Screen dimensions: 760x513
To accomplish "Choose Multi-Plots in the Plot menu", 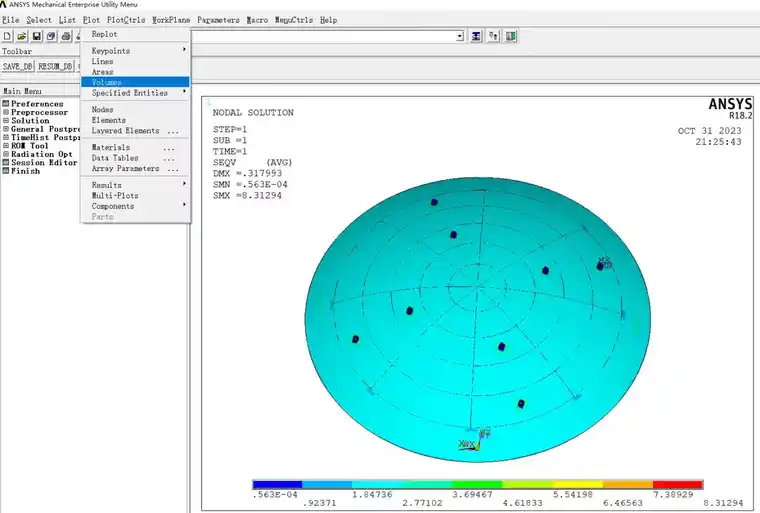I will [135, 195].
